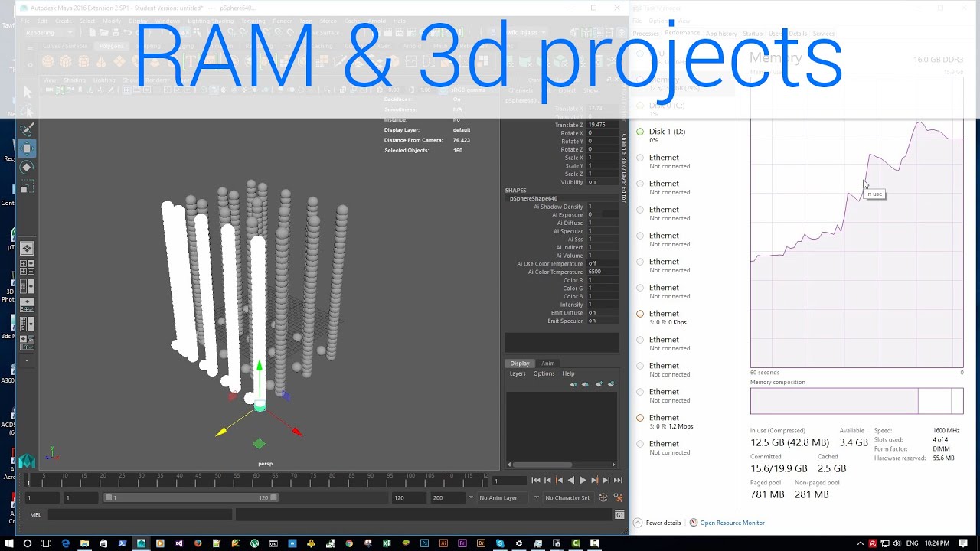The width and height of the screenshot is (980, 551).
Task: Click animation end time field 200
Action: [x=447, y=497]
